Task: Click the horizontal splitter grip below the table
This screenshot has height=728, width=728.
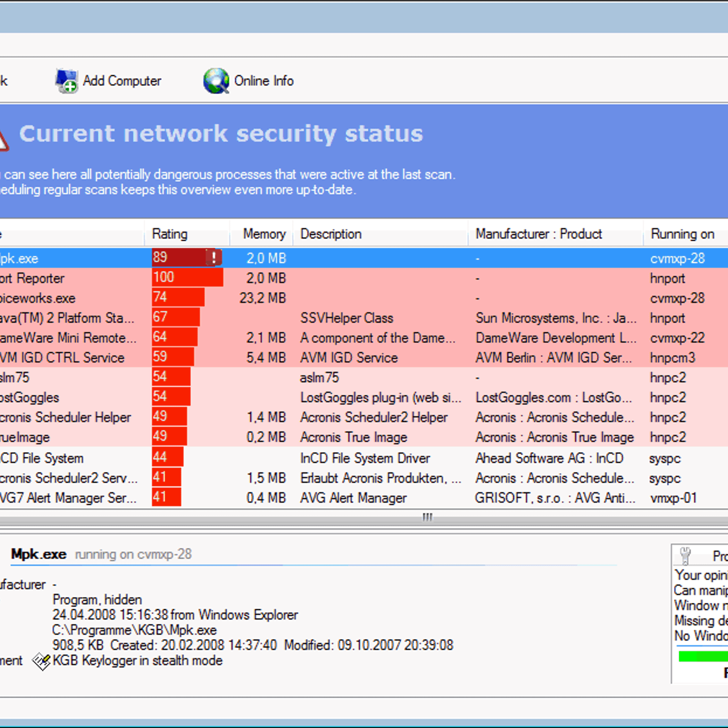Action: click(427, 517)
